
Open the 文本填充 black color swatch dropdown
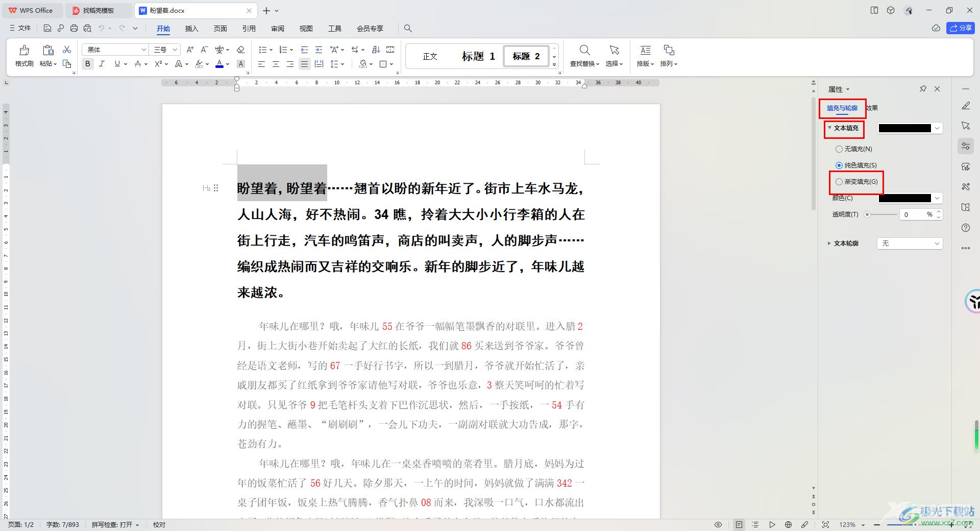pyautogui.click(x=910, y=128)
